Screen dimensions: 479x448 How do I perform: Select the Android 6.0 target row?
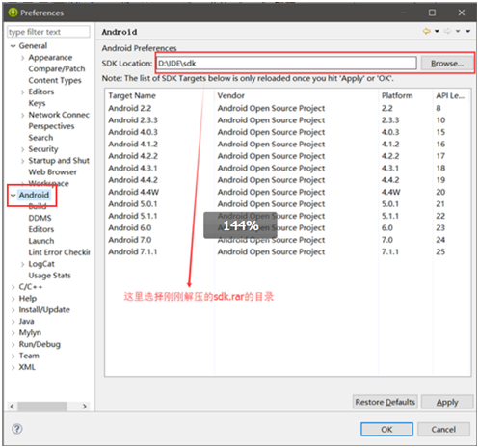[x=288, y=227]
